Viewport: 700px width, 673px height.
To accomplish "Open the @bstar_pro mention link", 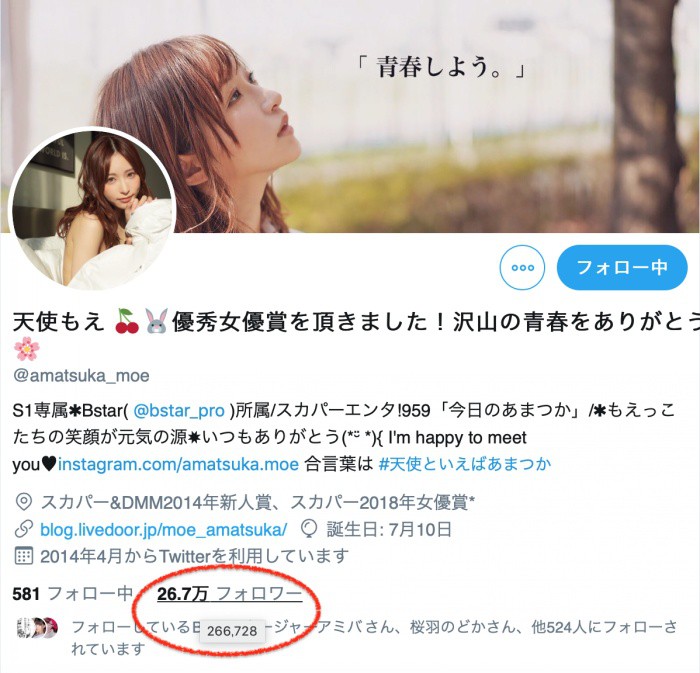I will 179,411.
